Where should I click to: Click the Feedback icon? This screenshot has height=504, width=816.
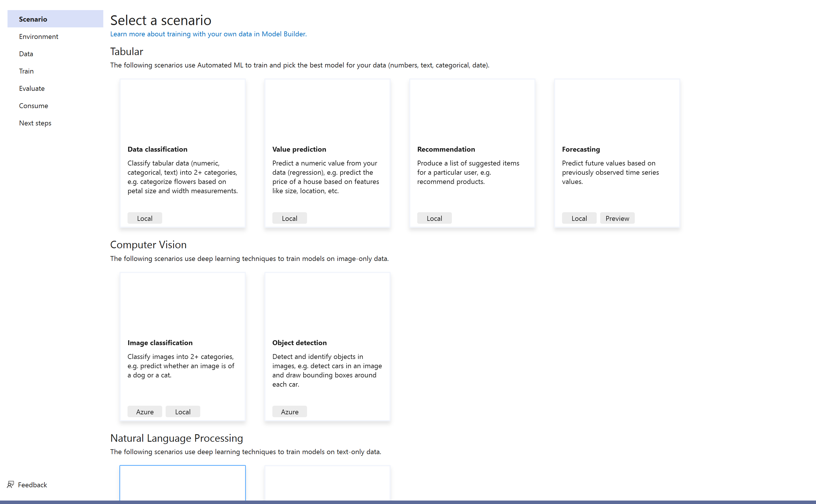pyautogui.click(x=11, y=484)
